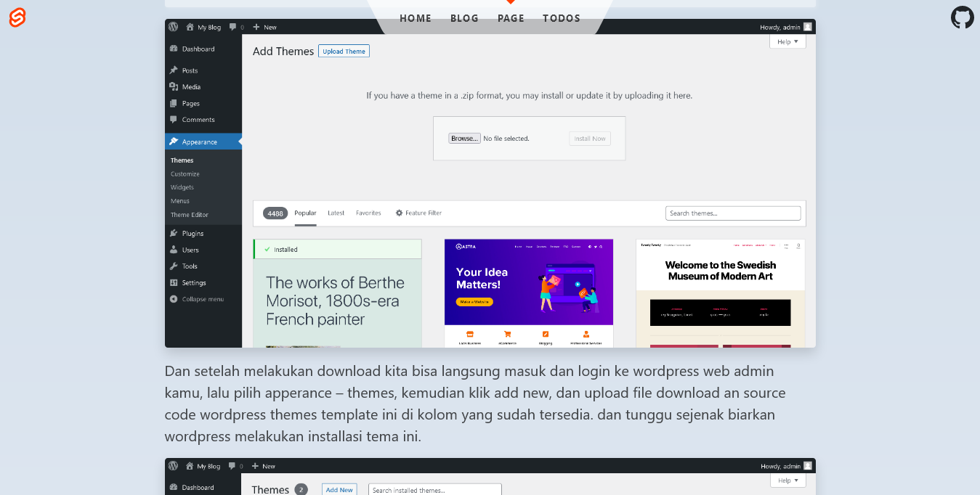Viewport: 980px width, 495px height.
Task: Click My Blog in the Themes screenshot admin bar
Action: tap(203, 466)
